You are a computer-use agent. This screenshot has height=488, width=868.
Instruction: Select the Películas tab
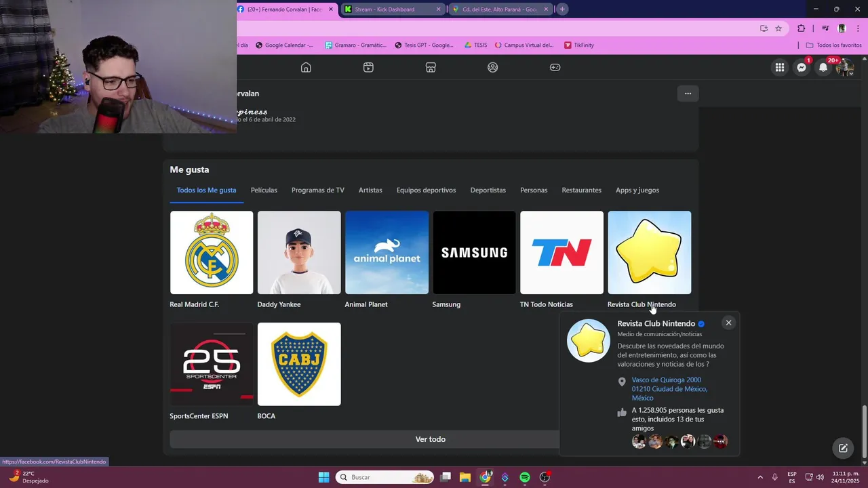[264, 190]
